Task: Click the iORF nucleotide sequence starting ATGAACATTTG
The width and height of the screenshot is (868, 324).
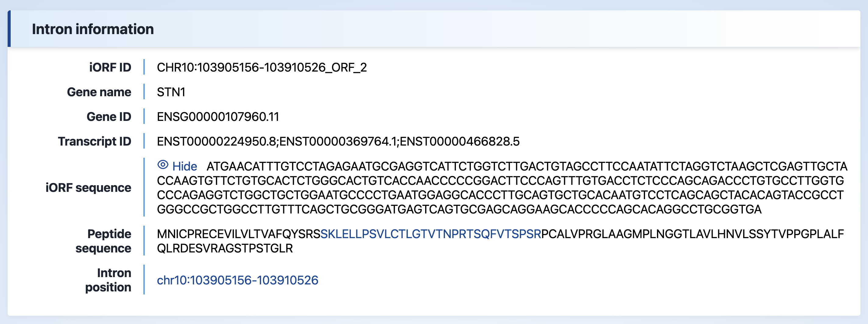Action: tap(526, 166)
